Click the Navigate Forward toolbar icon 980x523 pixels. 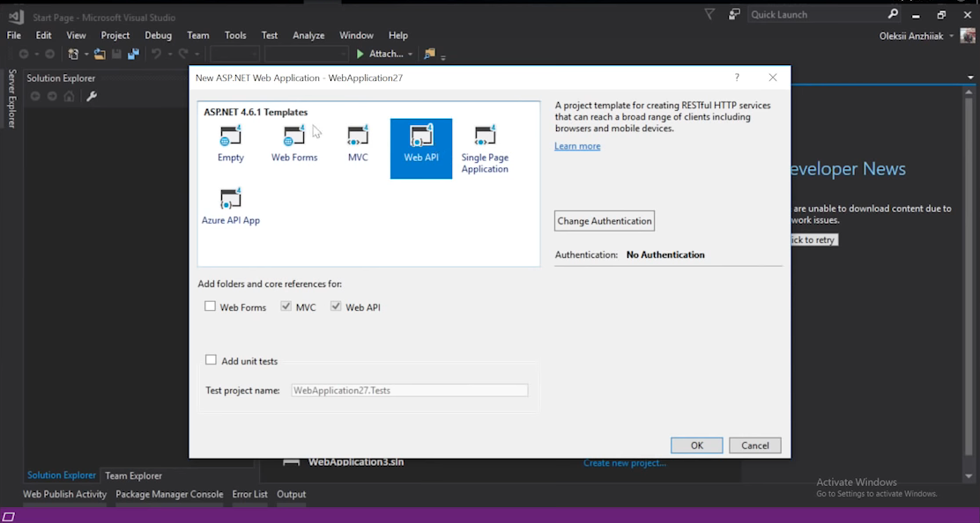[50, 55]
